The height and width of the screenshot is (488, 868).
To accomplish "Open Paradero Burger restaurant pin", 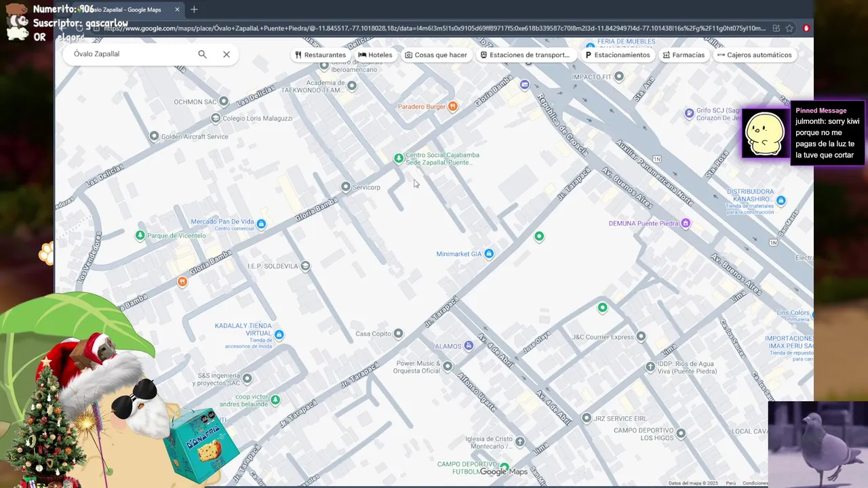I will point(453,106).
